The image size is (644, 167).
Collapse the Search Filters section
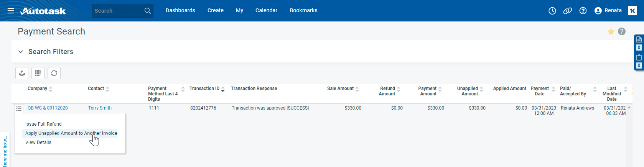click(21, 52)
